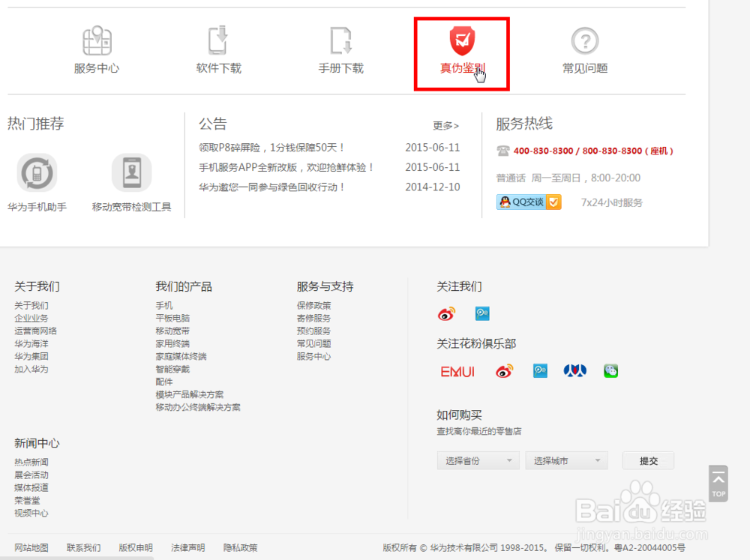This screenshot has width=750, height=560.
Task: Expand the 选择城市 dropdown
Action: (566, 460)
